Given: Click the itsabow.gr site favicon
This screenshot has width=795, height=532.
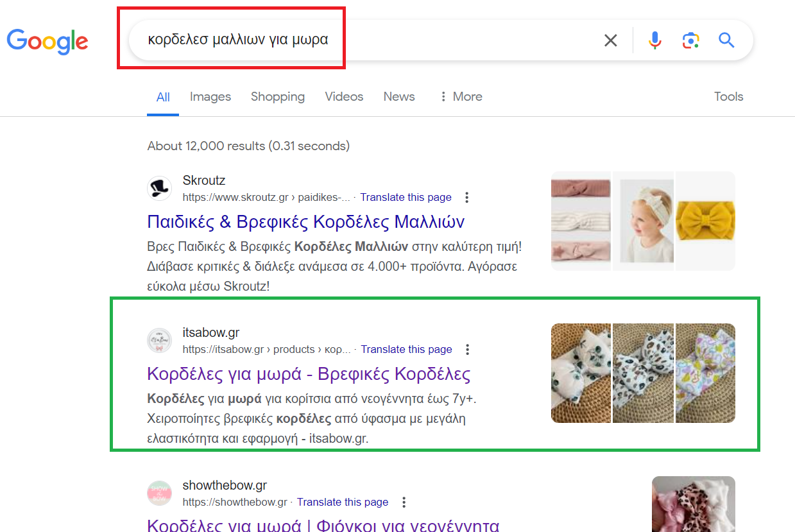Looking at the screenshot, I should (x=159, y=340).
